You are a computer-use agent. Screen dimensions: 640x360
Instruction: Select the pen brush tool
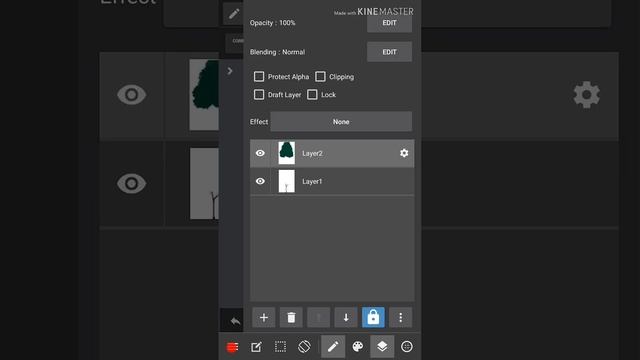333,347
